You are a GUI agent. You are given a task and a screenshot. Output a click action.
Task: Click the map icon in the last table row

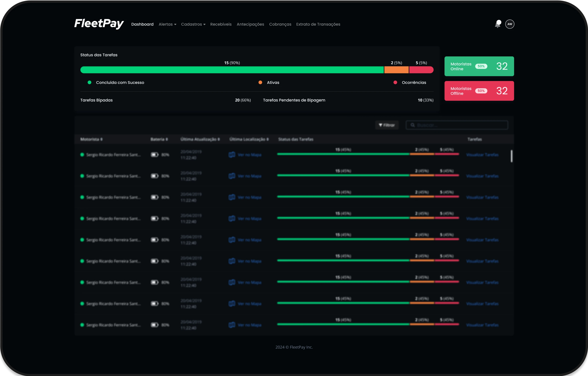tap(232, 325)
